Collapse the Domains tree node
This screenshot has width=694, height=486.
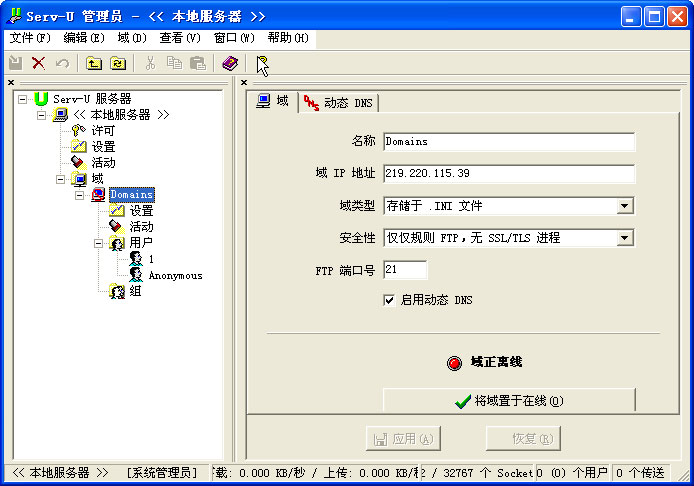[x=79, y=195]
